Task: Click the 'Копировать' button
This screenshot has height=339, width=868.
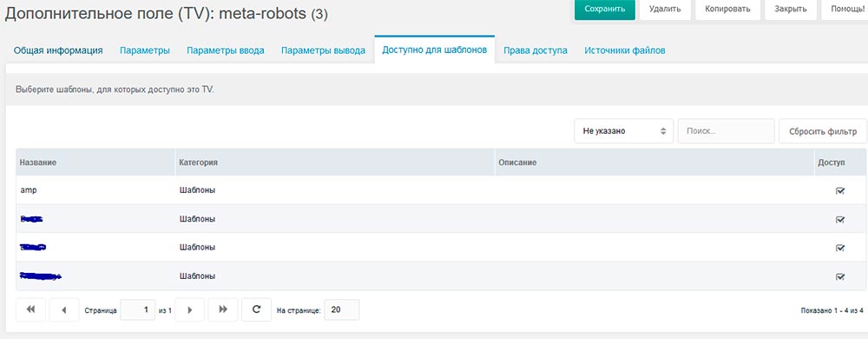Action: click(x=727, y=9)
